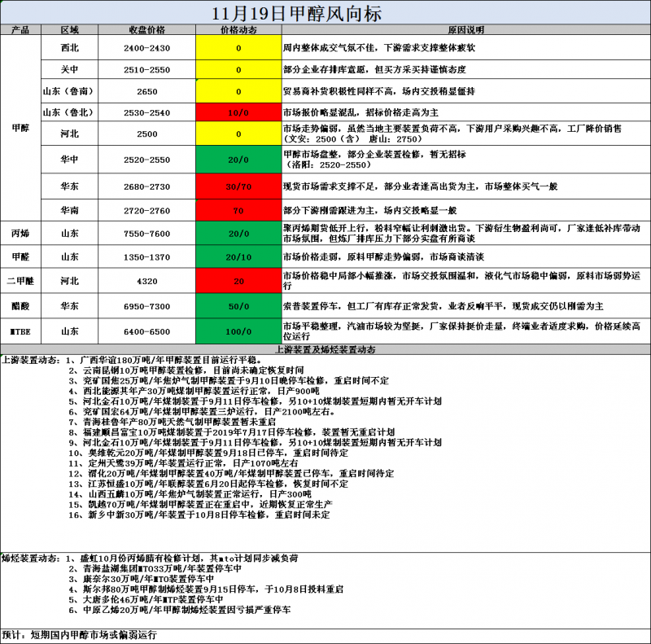The image size is (651, 644).
Task: Select price cell '2650'
Action: tap(147, 91)
